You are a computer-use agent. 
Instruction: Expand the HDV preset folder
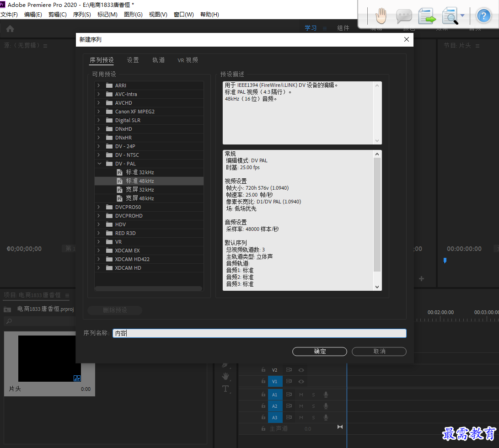[99, 224]
